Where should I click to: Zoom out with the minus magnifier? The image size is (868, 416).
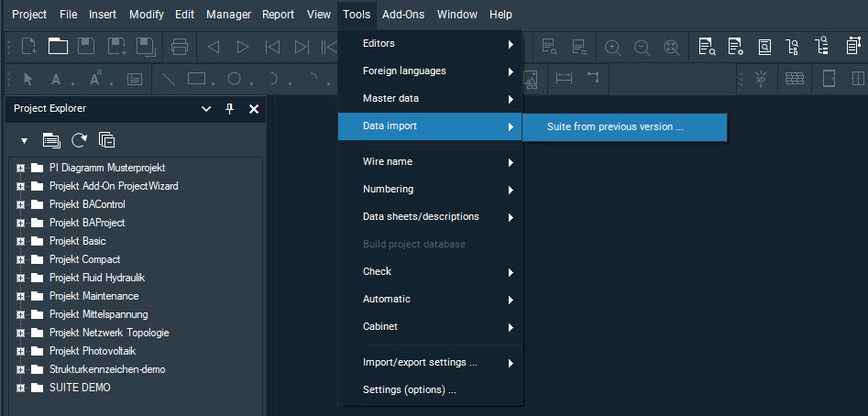point(642,48)
